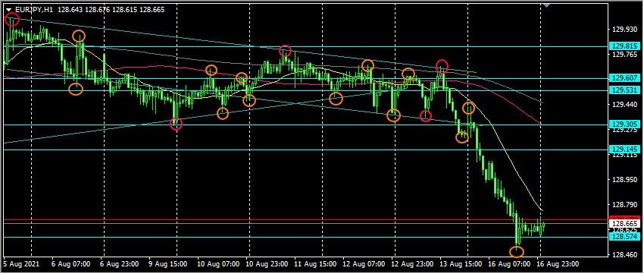Click the 16 Aug 23:00 time axis label
The image size is (644, 274).
click(558, 263)
